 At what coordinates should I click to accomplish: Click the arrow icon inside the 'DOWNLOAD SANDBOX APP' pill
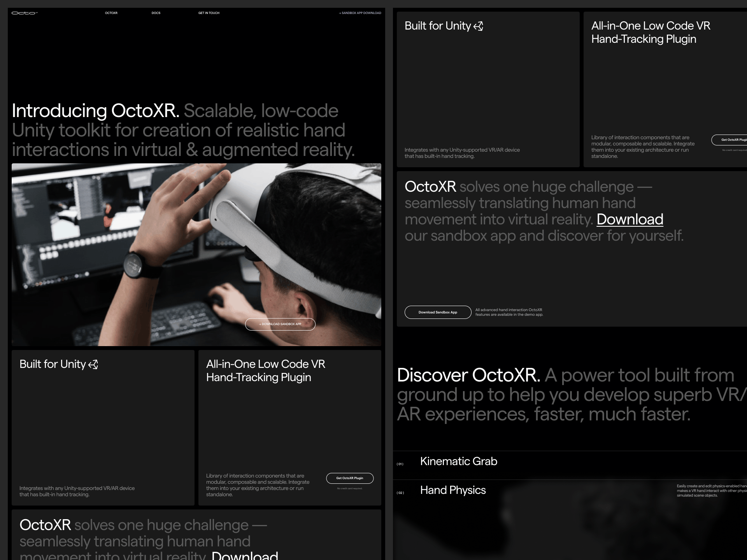[x=260, y=324]
